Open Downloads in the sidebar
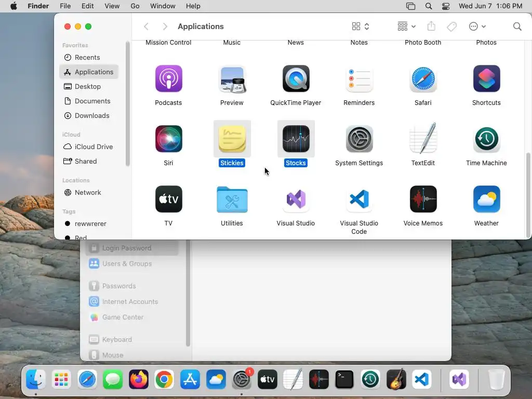 click(x=88, y=116)
